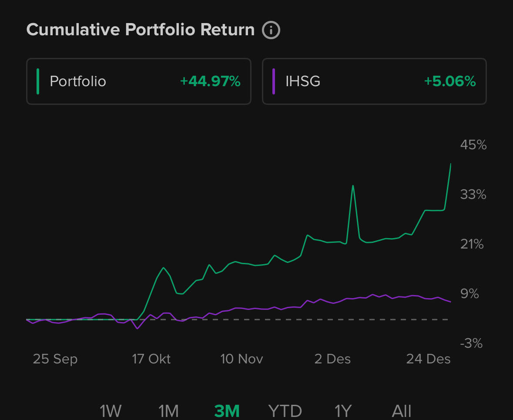Toggle the Portfolio series legend card

point(138,81)
